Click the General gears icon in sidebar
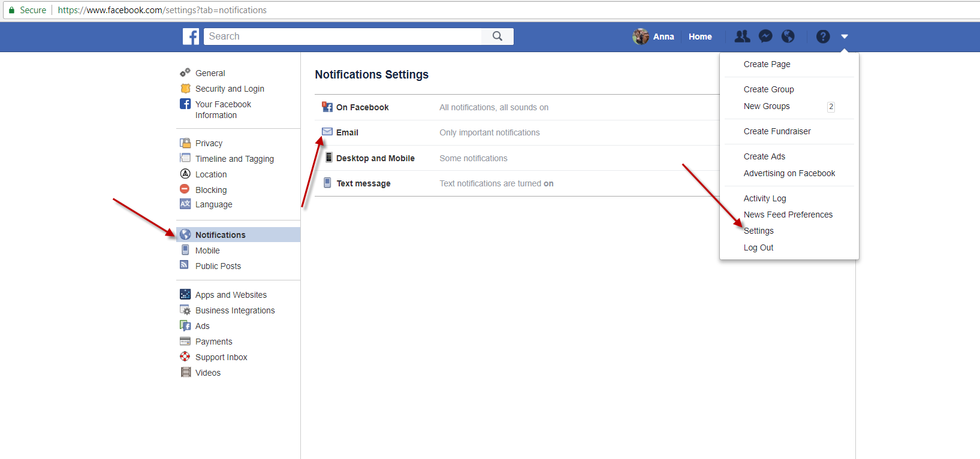This screenshot has height=459, width=980. pos(185,73)
